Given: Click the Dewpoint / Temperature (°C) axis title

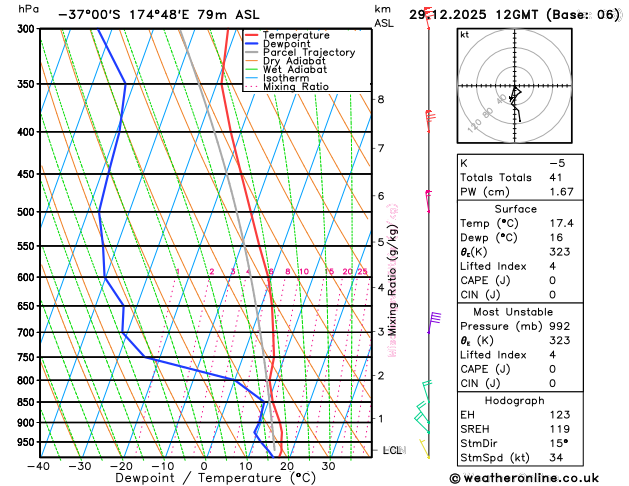Looking at the screenshot, I should click(215, 478).
